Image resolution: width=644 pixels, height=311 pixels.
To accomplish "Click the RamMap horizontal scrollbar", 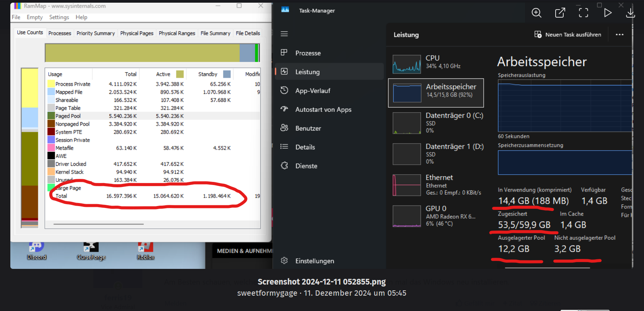I will [99, 224].
